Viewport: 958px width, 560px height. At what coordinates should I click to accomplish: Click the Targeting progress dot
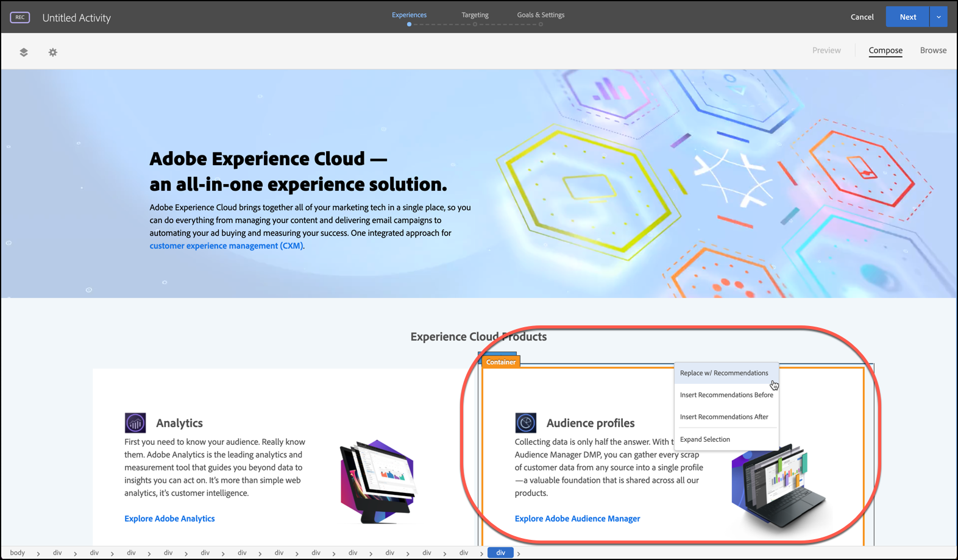[x=475, y=24]
